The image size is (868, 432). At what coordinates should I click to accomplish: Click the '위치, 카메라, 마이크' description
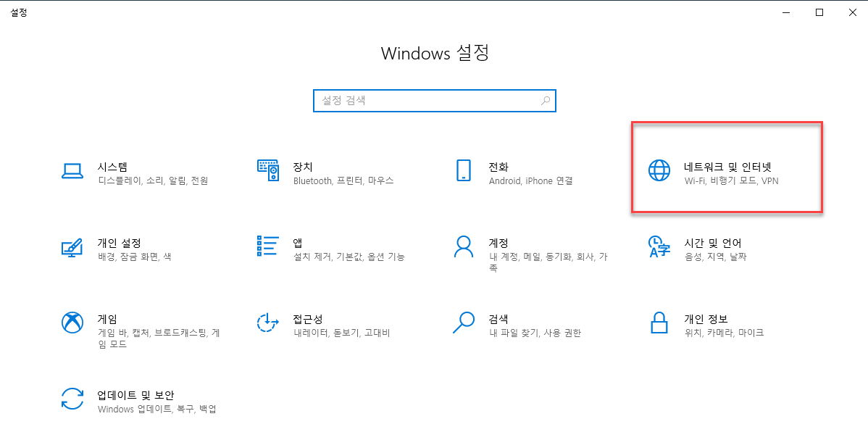[x=724, y=333]
